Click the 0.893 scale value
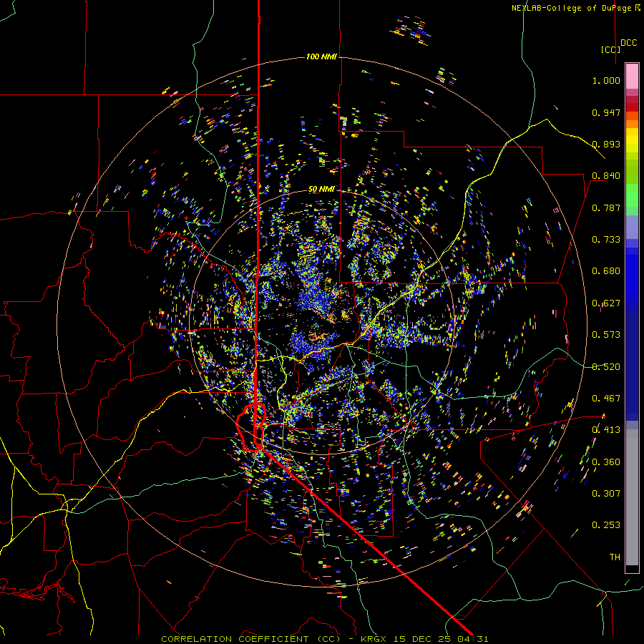Image resolution: width=644 pixels, height=644 pixels. (x=606, y=144)
